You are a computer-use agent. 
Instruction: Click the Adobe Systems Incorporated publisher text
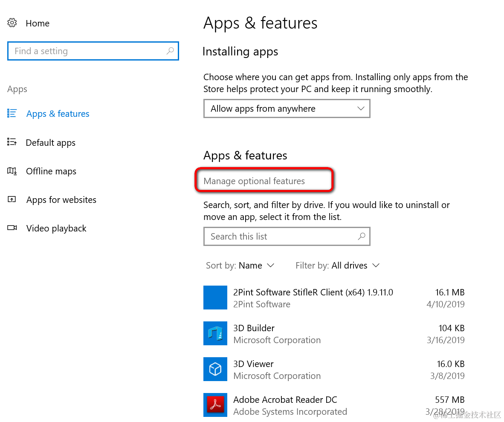click(290, 412)
